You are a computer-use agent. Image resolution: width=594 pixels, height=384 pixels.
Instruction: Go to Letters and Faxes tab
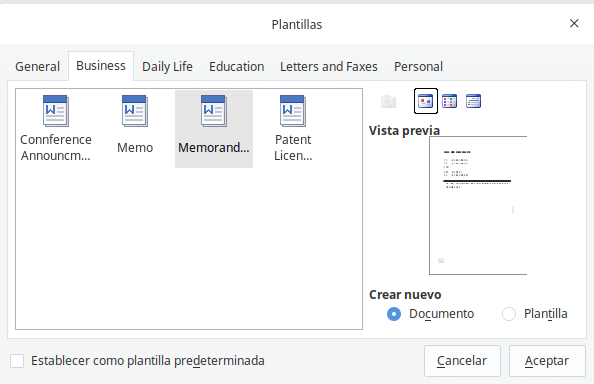coord(329,67)
